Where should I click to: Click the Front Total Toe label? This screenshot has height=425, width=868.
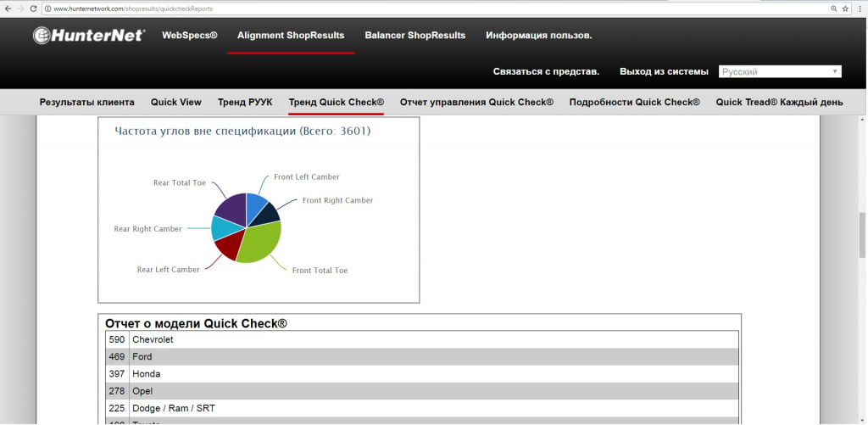point(320,271)
